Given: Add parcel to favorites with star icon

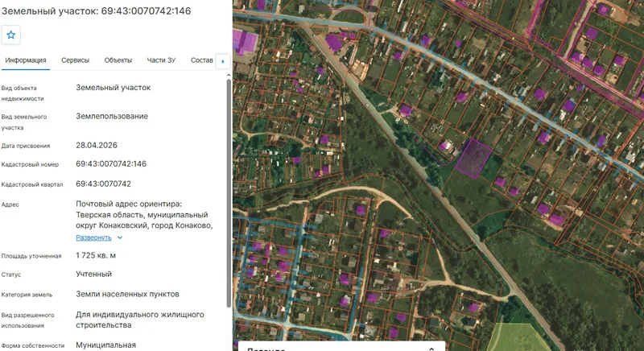Looking at the screenshot, I should (x=11, y=35).
